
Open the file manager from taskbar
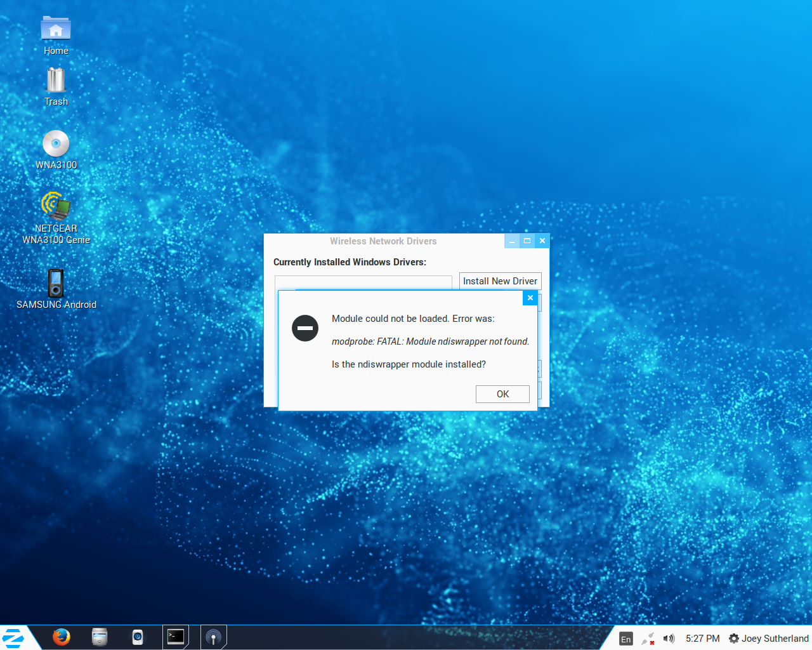[x=100, y=637]
